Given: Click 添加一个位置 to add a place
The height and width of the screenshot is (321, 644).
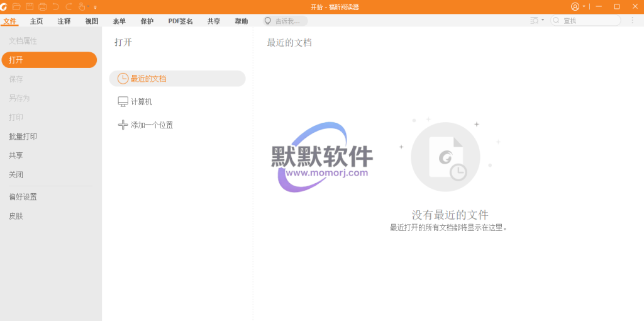Looking at the screenshot, I should click(151, 125).
